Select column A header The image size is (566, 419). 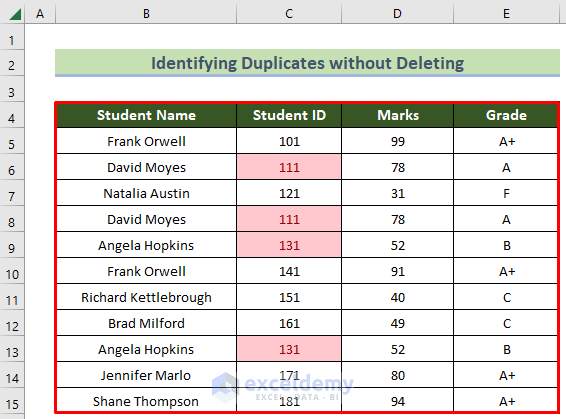coord(40,14)
